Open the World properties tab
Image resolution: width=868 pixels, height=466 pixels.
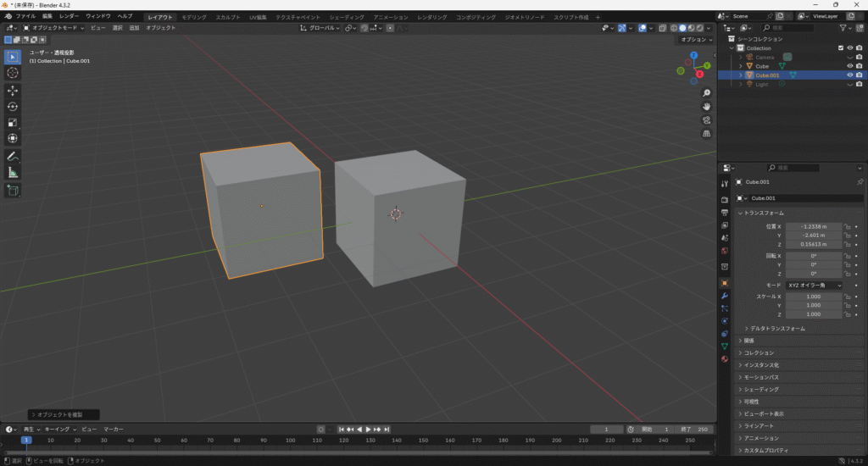click(725, 251)
